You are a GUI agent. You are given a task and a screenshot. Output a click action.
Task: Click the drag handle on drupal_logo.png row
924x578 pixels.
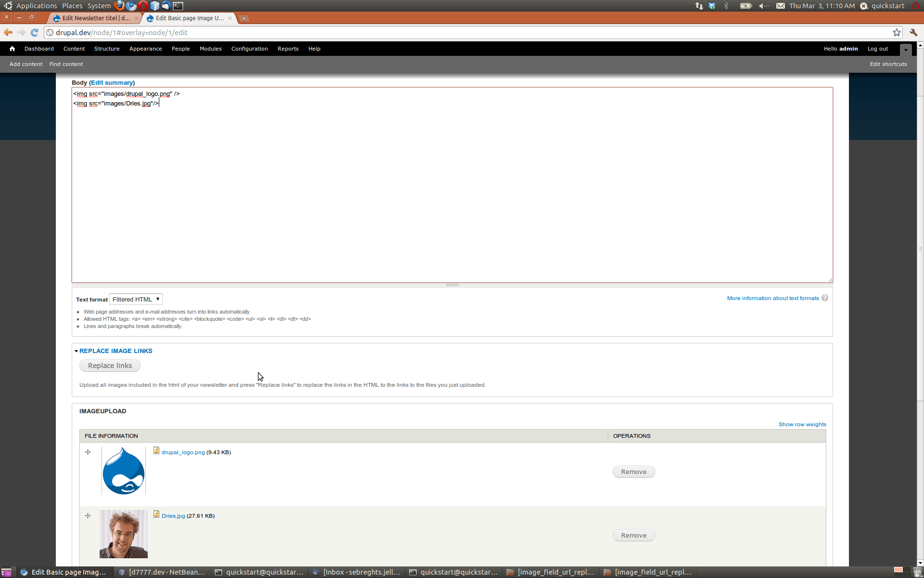(88, 452)
